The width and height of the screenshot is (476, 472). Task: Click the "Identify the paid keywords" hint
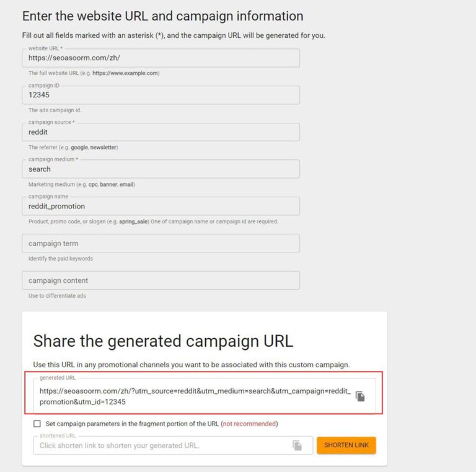[61, 259]
